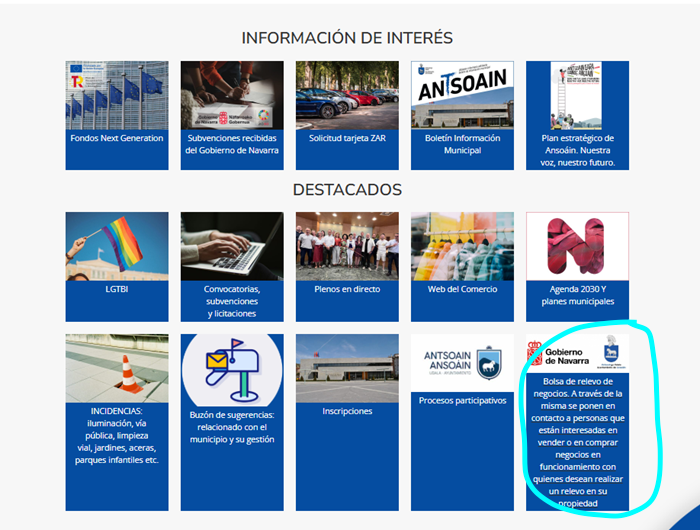700x530 pixels.
Task: Open the ANTSOAIN bulletin cover image
Action: 462,95
